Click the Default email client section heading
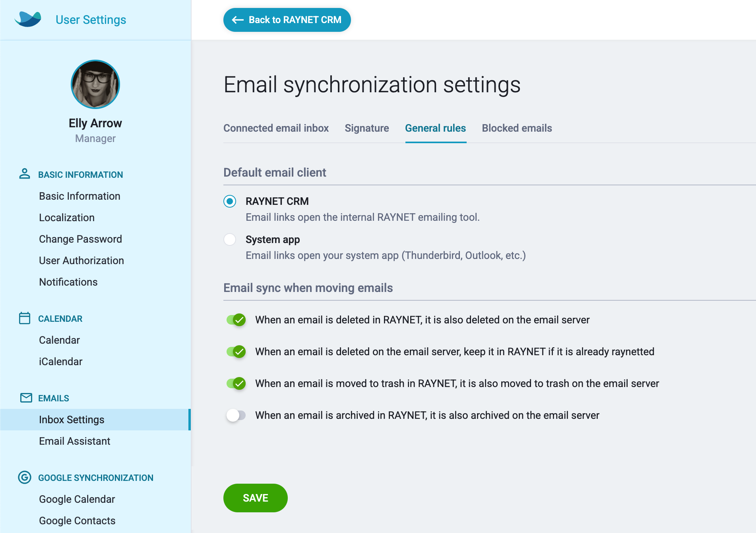This screenshot has height=533, width=756. pyautogui.click(x=275, y=173)
